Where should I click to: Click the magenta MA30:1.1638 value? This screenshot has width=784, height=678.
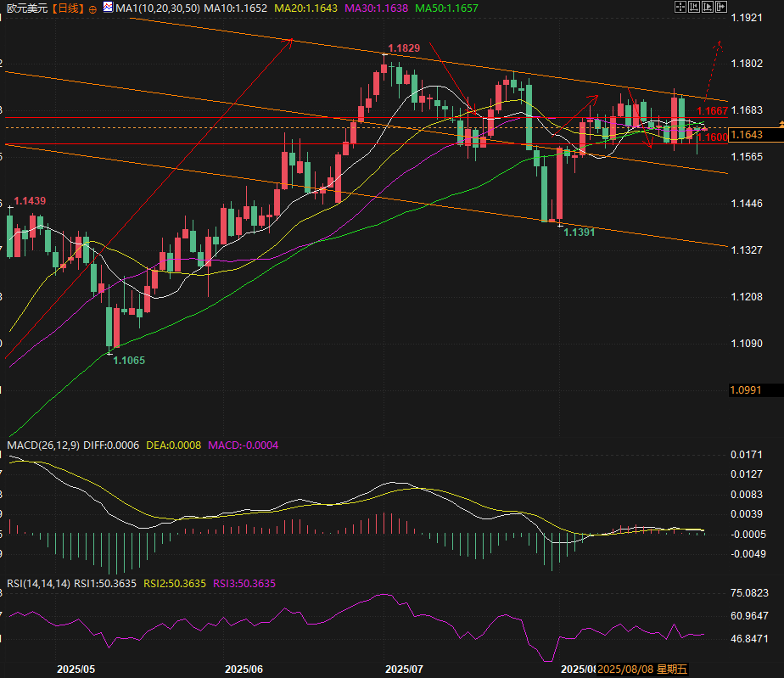click(376, 8)
